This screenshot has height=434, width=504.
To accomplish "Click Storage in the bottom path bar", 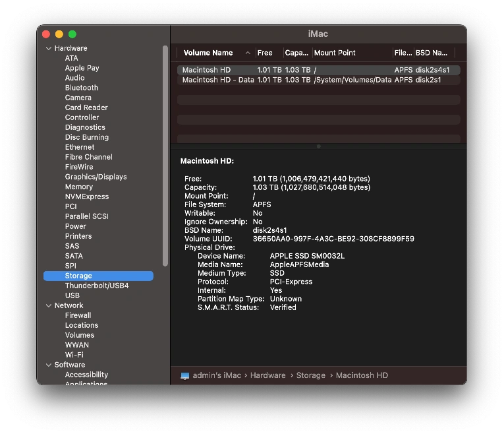I will [310, 375].
